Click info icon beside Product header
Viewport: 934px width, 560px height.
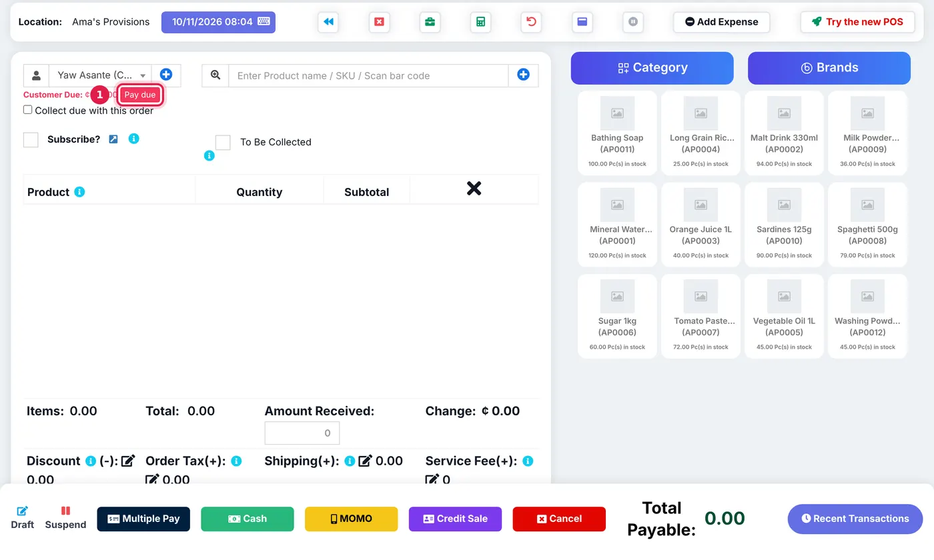pos(79,192)
